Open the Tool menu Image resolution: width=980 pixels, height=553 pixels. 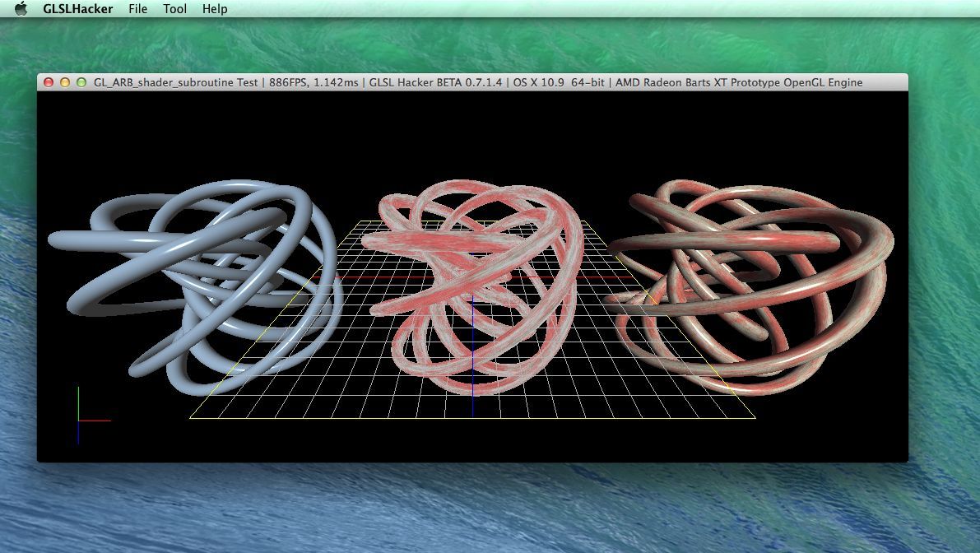(x=175, y=9)
